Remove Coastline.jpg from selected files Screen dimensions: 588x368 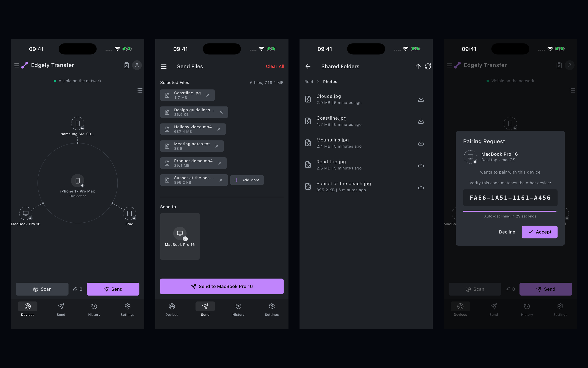coord(208,95)
